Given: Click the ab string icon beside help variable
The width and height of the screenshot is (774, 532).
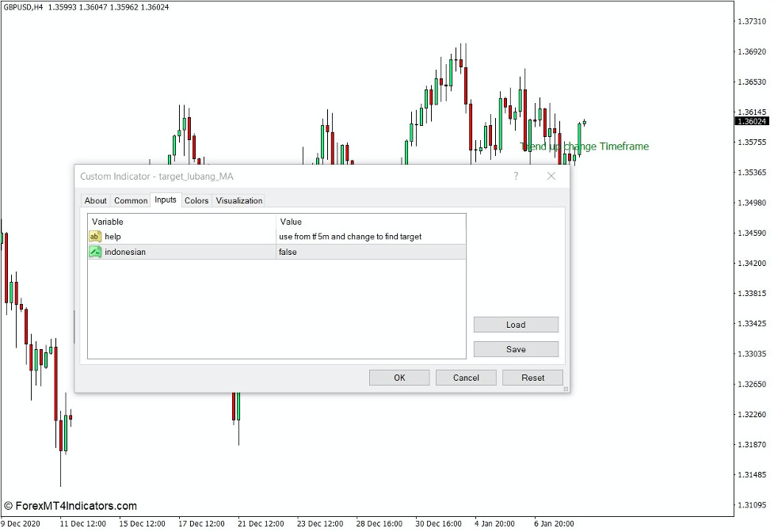Looking at the screenshot, I should [95, 236].
